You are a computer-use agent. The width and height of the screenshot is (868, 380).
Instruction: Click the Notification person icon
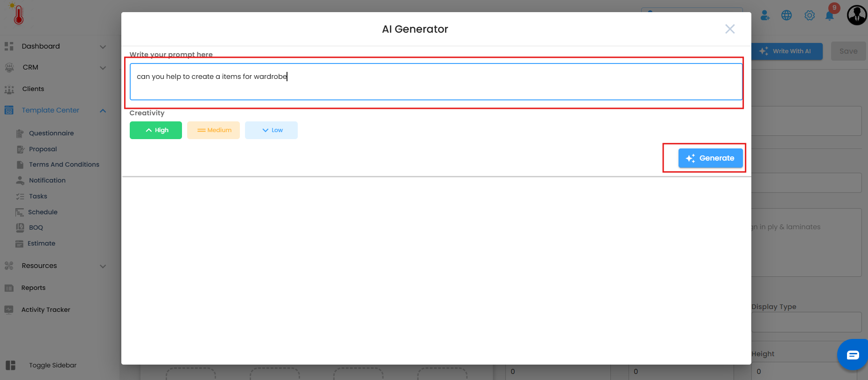tap(20, 180)
